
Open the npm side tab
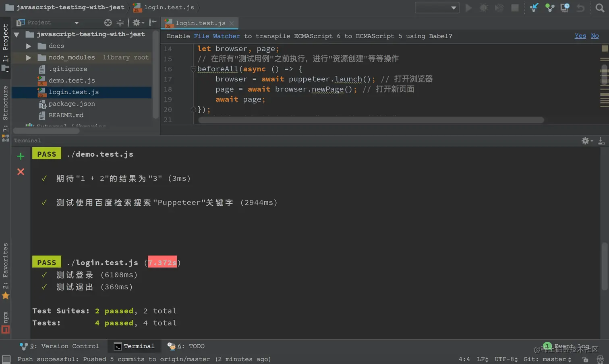coord(6,322)
